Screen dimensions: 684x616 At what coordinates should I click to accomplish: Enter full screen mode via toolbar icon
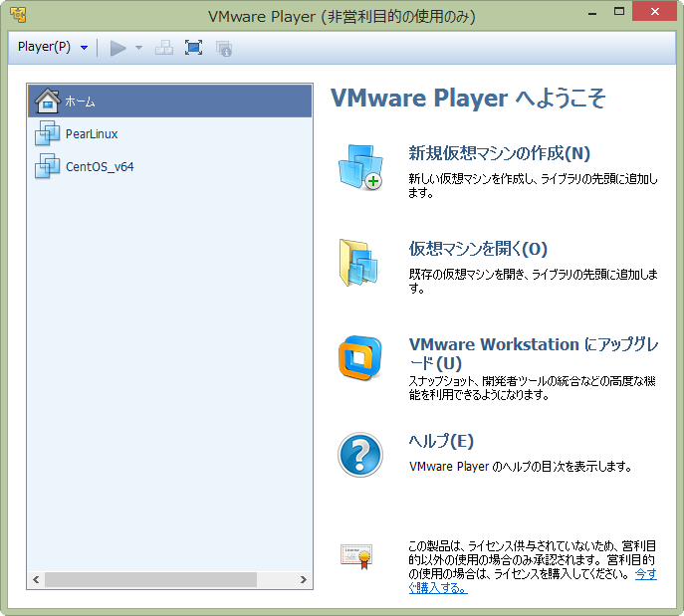coord(193,48)
